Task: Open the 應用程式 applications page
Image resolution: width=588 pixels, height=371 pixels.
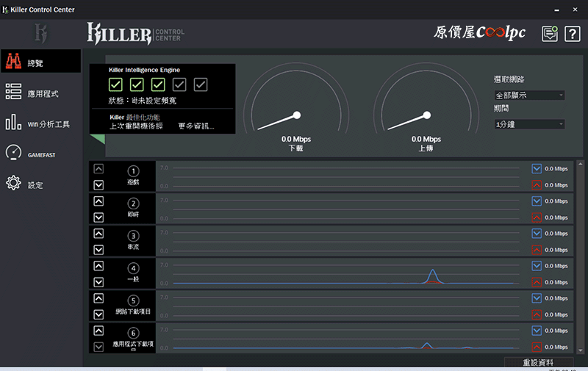Action: pyautogui.click(x=40, y=92)
